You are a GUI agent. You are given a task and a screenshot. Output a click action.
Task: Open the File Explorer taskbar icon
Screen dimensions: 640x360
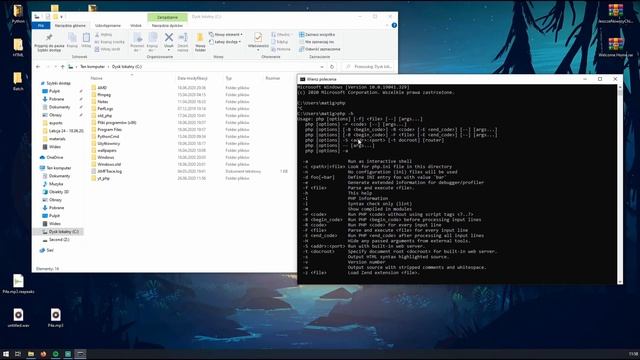tap(31, 354)
